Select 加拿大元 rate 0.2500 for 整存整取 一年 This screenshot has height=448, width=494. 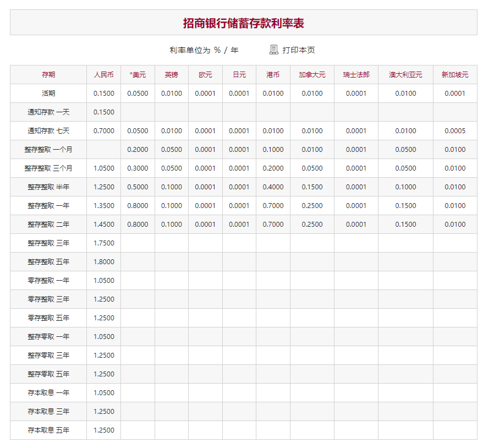point(312,205)
